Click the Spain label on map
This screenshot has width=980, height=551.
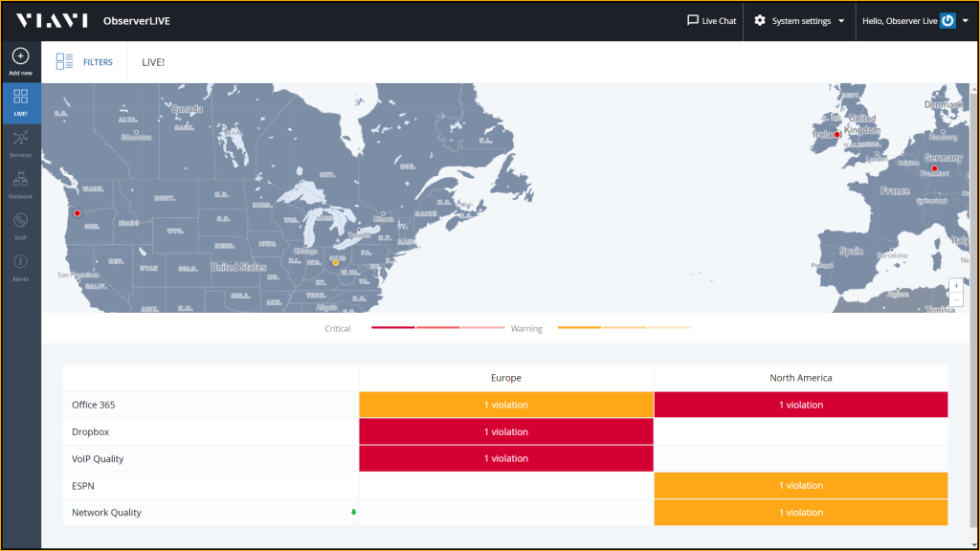point(851,252)
